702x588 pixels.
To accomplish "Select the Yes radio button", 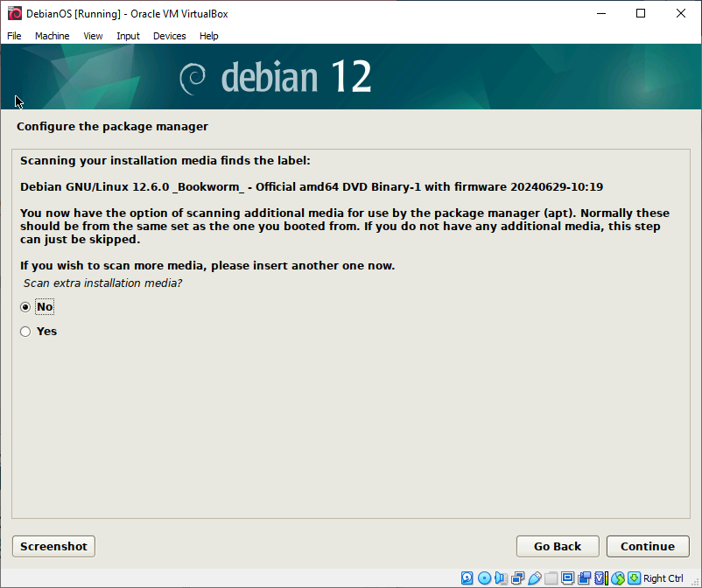I will (25, 332).
